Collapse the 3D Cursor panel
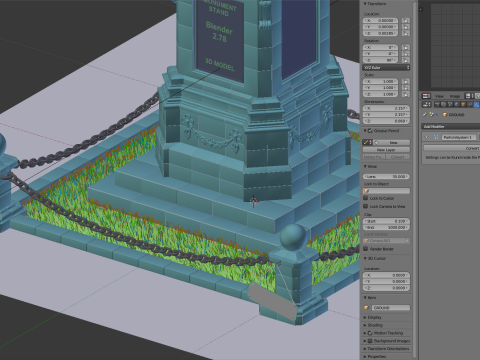The image size is (480, 360). coord(365,258)
